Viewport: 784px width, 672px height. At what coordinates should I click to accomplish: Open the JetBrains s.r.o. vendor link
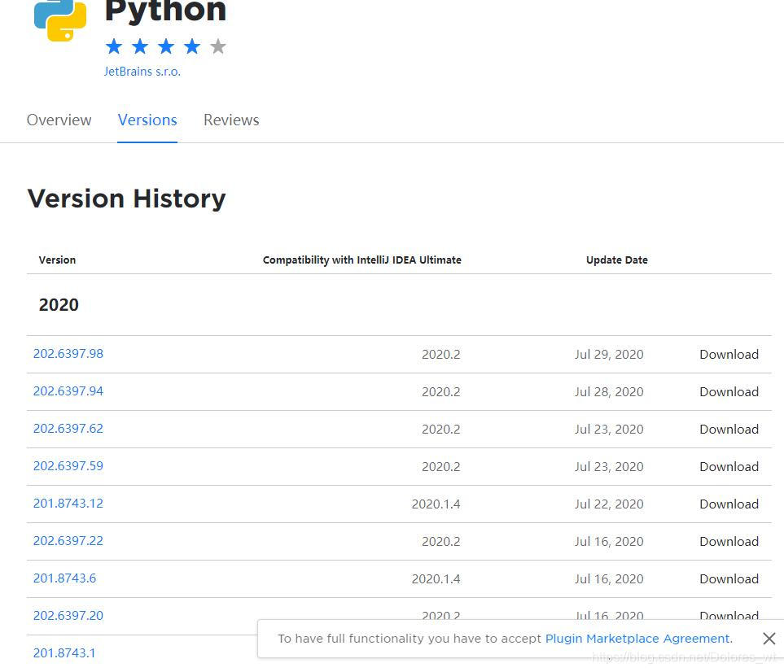pyautogui.click(x=142, y=72)
